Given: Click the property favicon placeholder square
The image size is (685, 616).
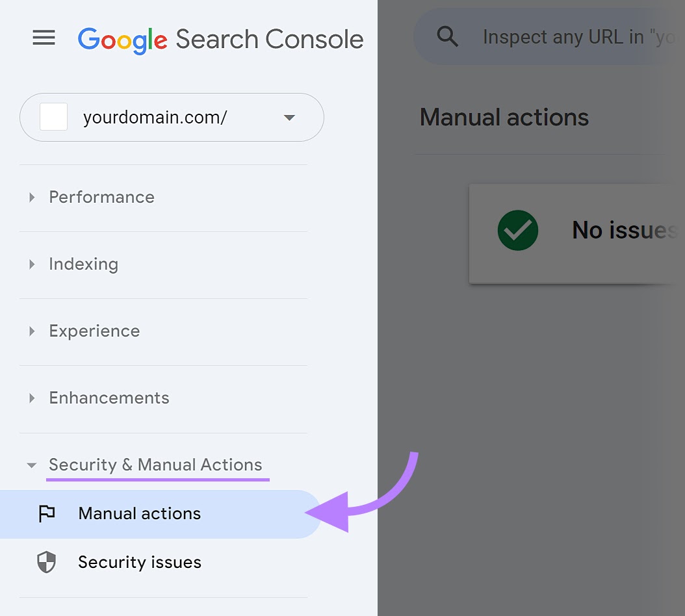Looking at the screenshot, I should (53, 117).
